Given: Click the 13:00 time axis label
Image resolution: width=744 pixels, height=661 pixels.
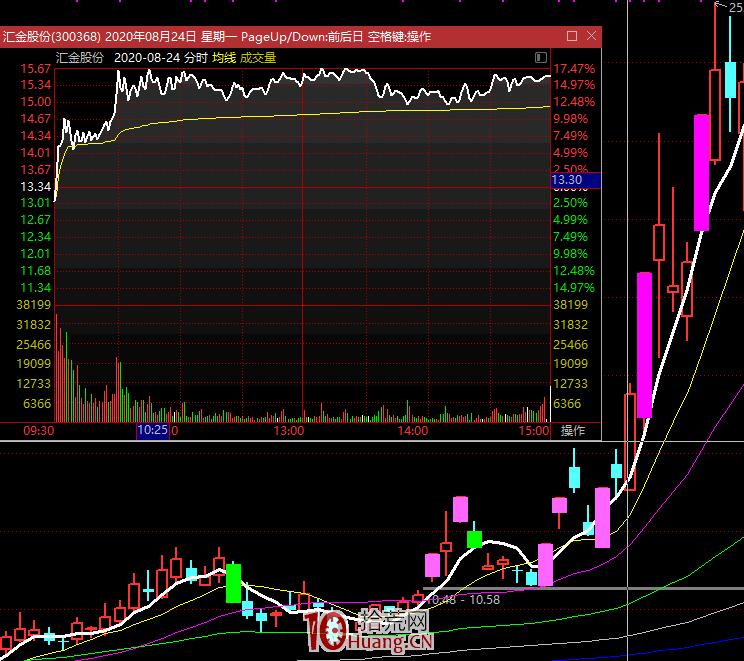Looking at the screenshot, I should [289, 431].
